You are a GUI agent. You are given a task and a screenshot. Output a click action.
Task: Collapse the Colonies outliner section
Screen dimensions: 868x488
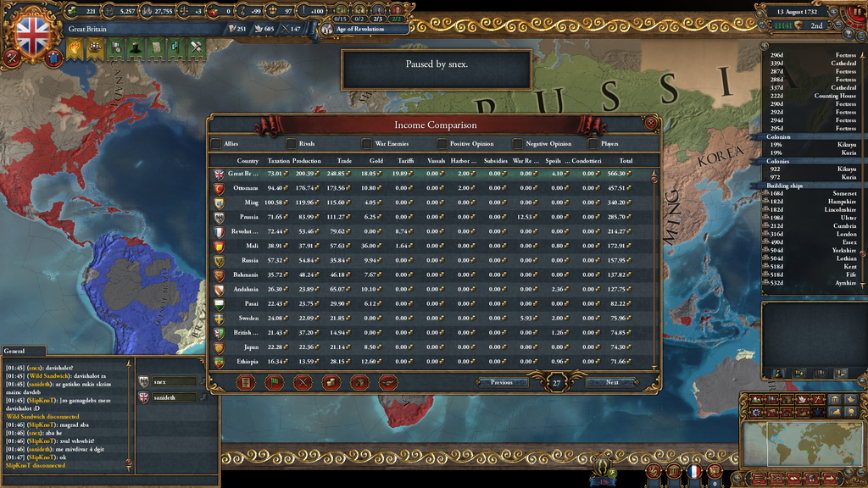point(778,161)
